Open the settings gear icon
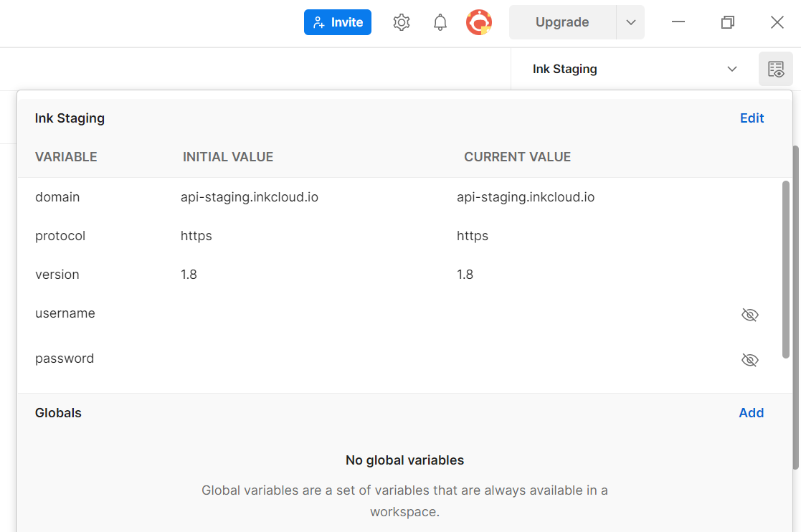The width and height of the screenshot is (801, 532). point(402,22)
